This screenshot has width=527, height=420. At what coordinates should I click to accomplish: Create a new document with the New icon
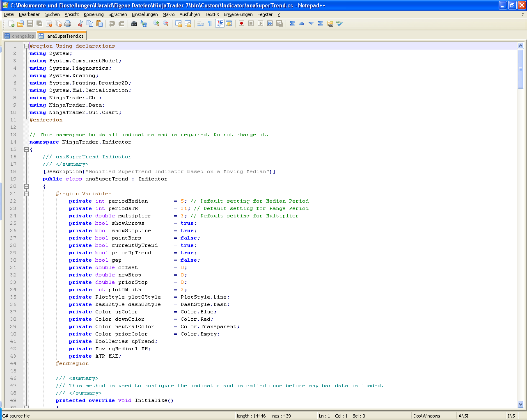coord(11,23)
